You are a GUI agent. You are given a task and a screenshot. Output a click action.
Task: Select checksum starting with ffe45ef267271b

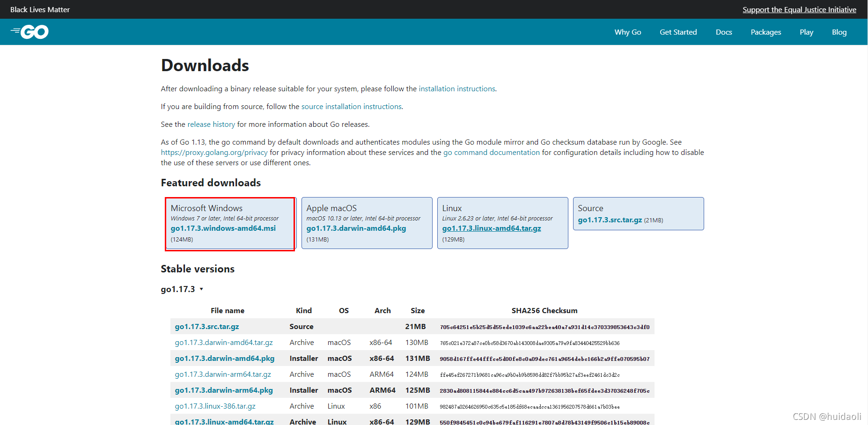[530, 375]
